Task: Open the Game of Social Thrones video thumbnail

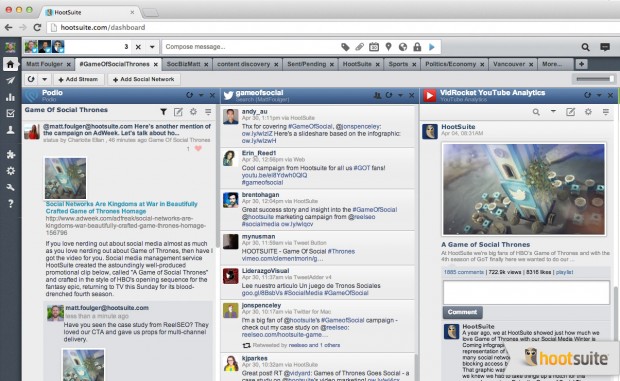Action: pyautogui.click(x=524, y=189)
